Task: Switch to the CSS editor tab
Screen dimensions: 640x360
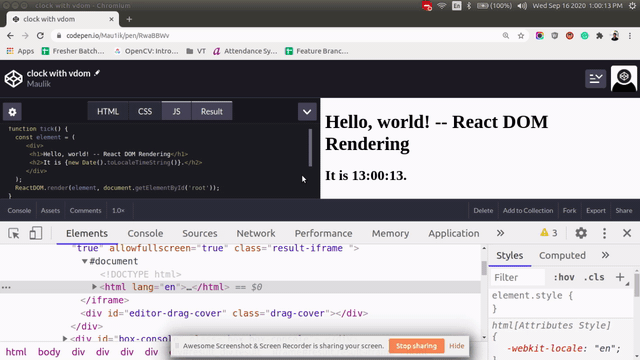Action: tap(144, 111)
